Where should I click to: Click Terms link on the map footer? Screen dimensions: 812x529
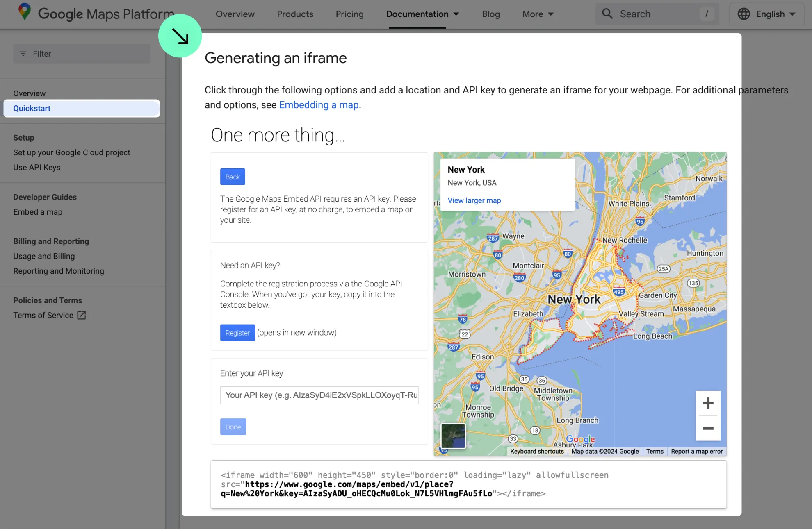(655, 451)
